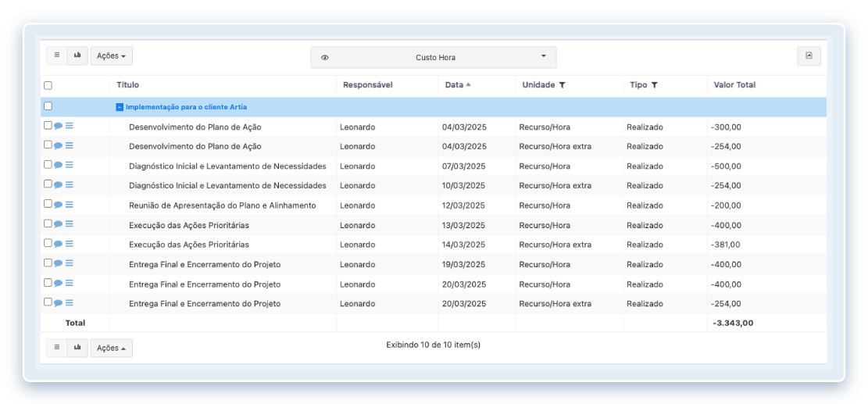The width and height of the screenshot is (868, 404).
Task: Open the Implementação para o cliente Artia link
Action: click(x=186, y=107)
